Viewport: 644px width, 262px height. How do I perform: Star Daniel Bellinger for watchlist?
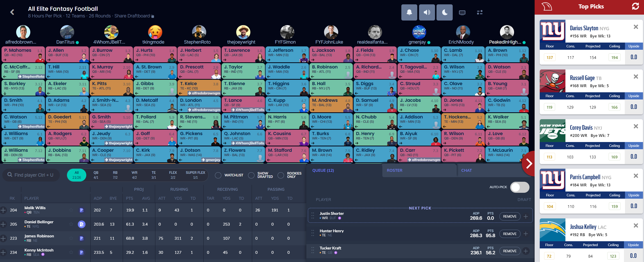pos(71,224)
